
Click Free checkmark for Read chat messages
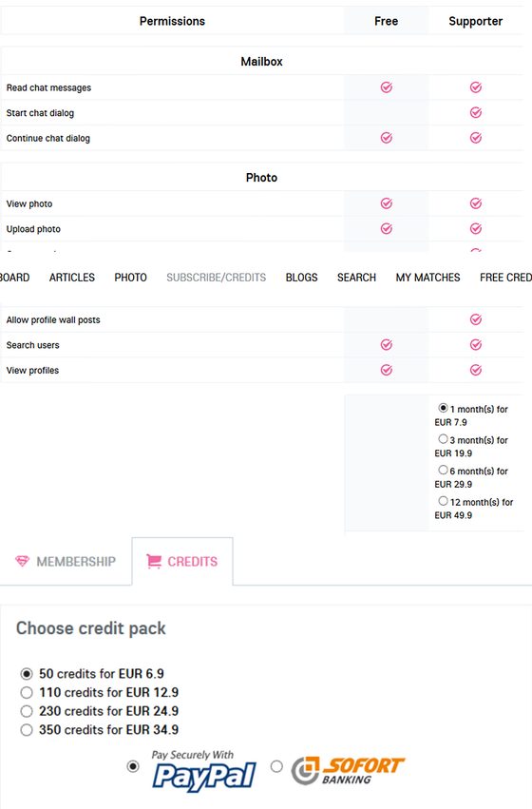point(386,87)
